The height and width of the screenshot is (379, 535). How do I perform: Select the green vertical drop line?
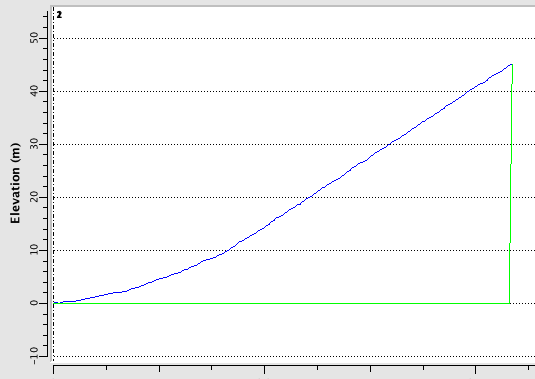pos(511,184)
